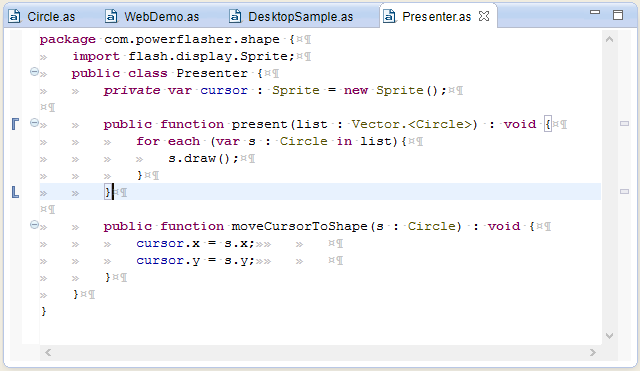Click the 'cursor.y' assignment target

(x=168, y=261)
